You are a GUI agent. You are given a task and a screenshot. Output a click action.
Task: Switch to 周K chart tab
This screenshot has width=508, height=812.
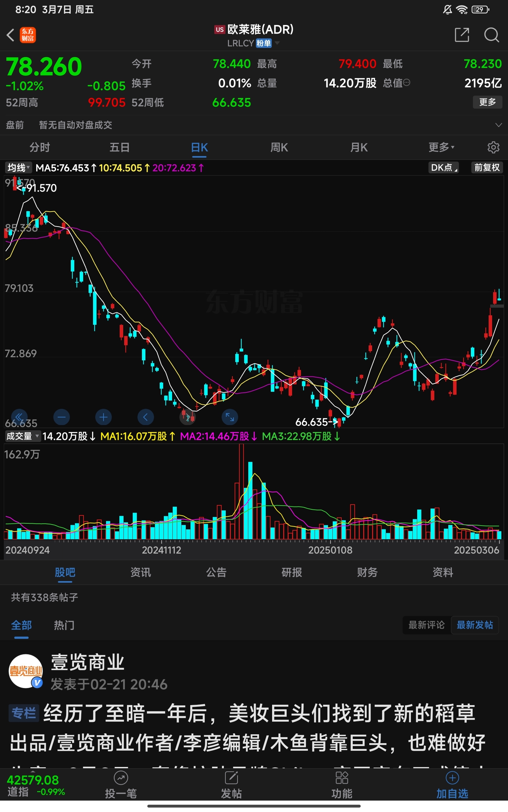pyautogui.click(x=279, y=147)
